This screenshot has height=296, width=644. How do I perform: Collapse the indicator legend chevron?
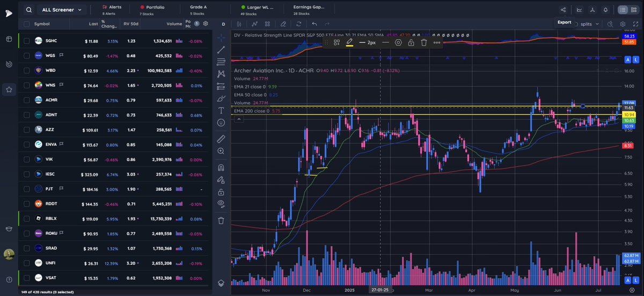[x=238, y=118]
